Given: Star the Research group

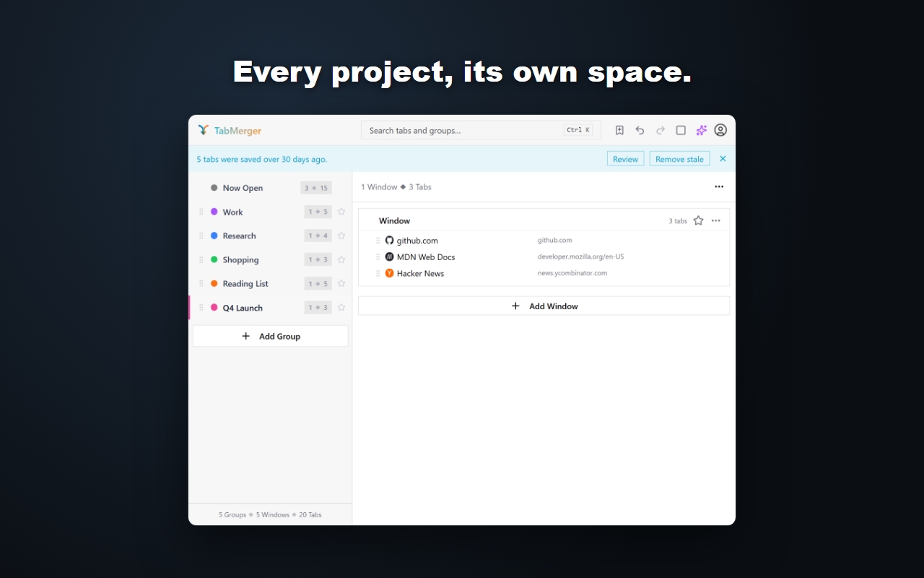Looking at the screenshot, I should click(x=341, y=236).
